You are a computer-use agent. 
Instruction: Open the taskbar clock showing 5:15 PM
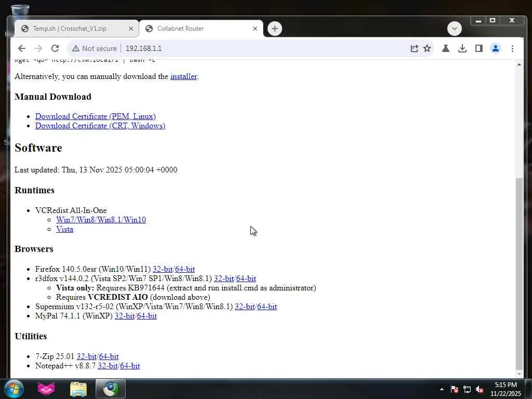pos(506,389)
